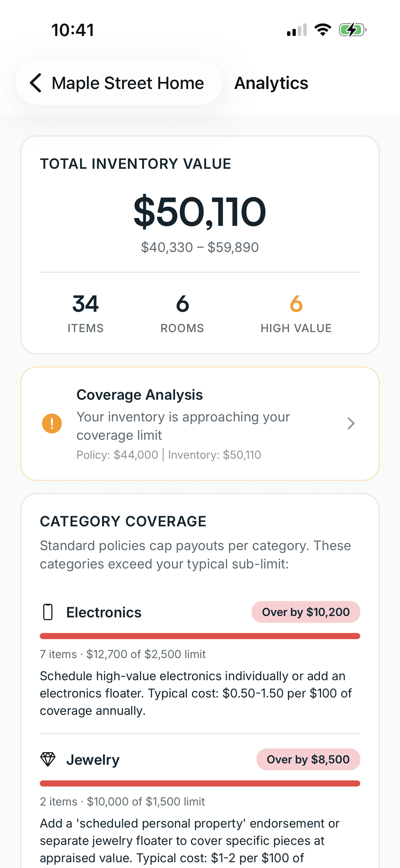Open the Coverage Analysis card title
Image resolution: width=400 pixels, height=868 pixels.
139,395
